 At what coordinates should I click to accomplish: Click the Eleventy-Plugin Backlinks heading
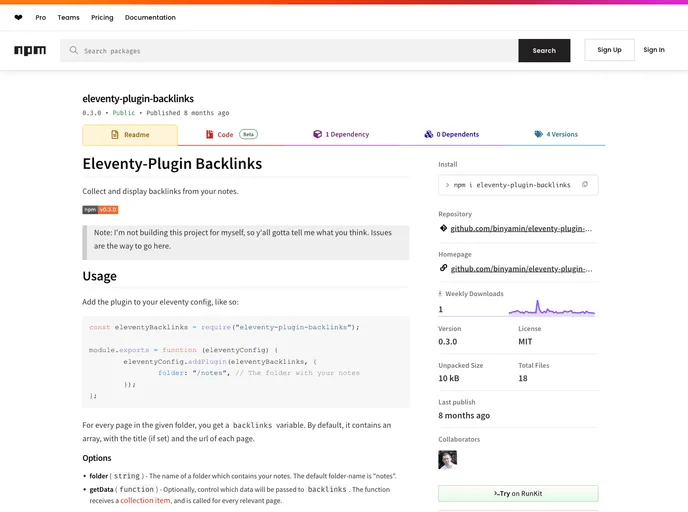click(172, 164)
